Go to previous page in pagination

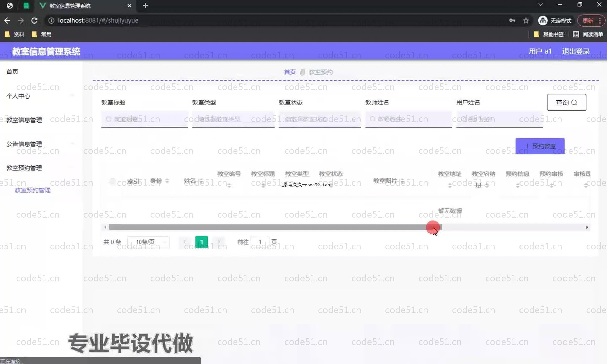[x=185, y=242]
